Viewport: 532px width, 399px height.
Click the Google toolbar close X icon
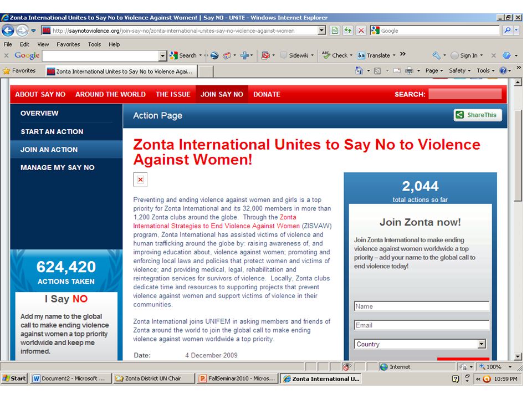(6, 55)
